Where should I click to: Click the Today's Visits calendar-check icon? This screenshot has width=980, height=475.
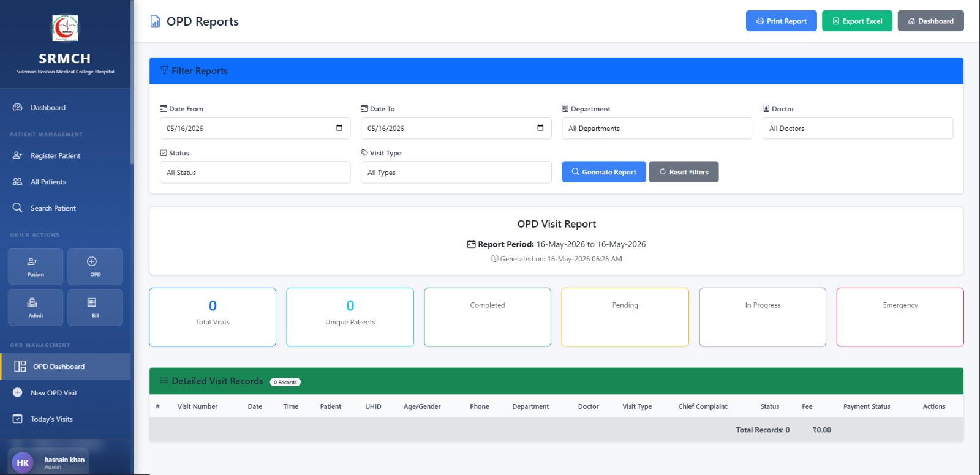click(18, 419)
